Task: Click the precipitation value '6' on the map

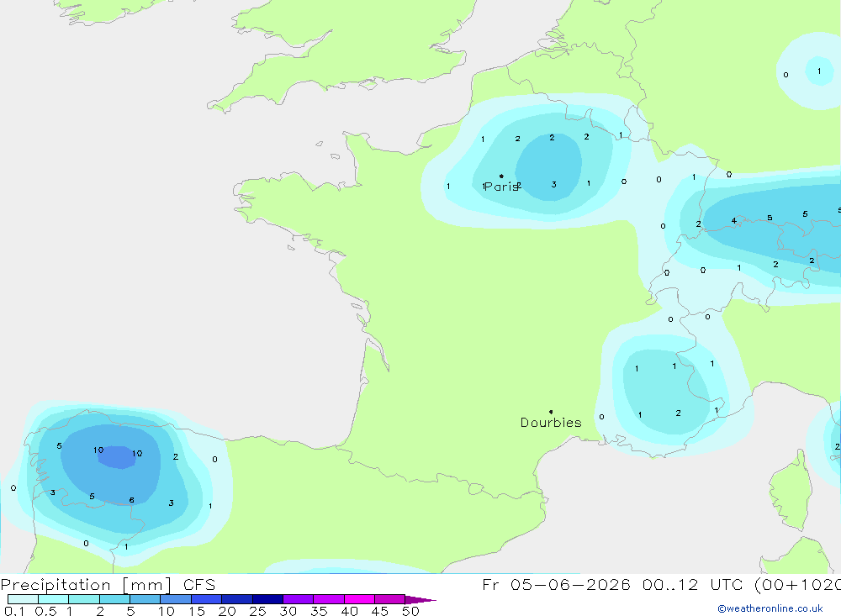Action: coord(131,500)
